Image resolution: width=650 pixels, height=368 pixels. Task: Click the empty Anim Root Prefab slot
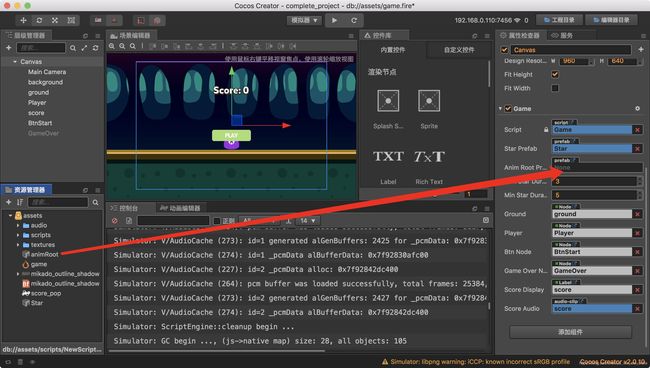pos(597,167)
